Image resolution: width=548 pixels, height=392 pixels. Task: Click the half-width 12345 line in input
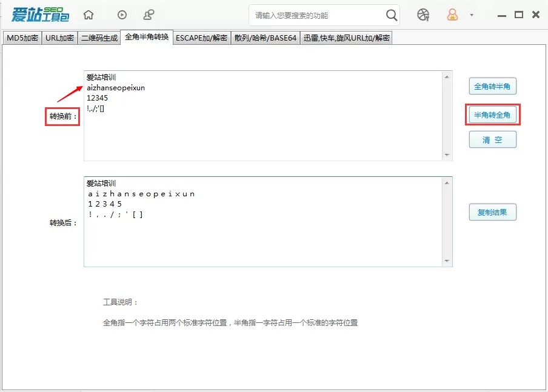click(97, 98)
